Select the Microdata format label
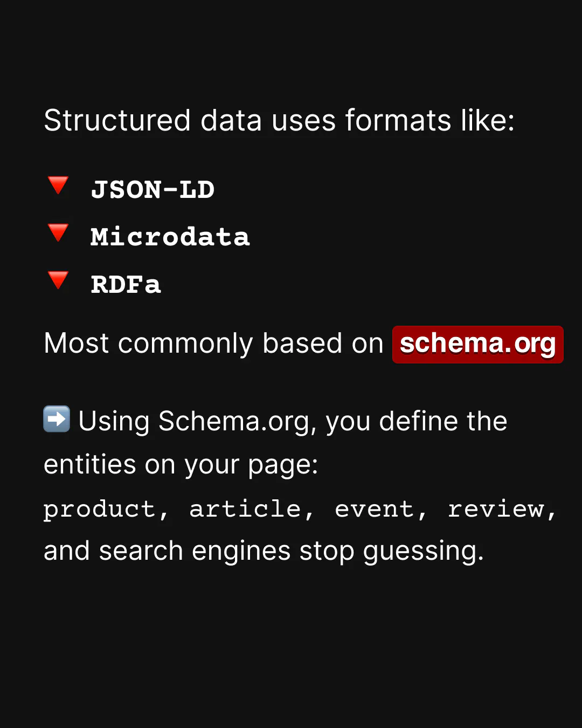The width and height of the screenshot is (582, 728). [170, 237]
